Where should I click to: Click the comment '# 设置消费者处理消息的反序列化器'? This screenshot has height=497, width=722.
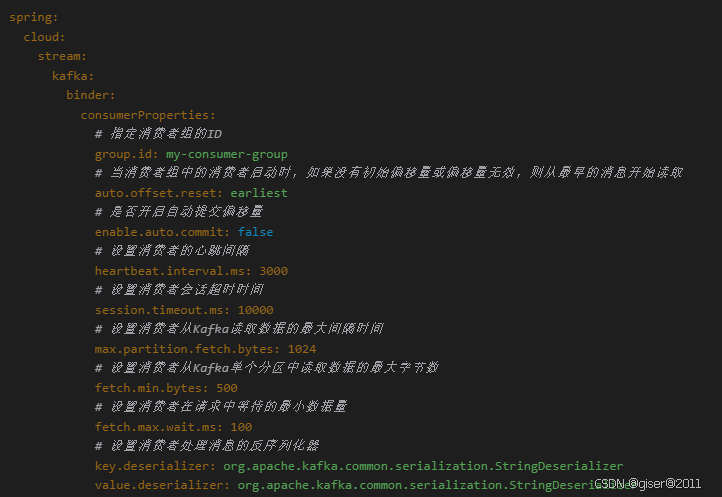coord(207,446)
